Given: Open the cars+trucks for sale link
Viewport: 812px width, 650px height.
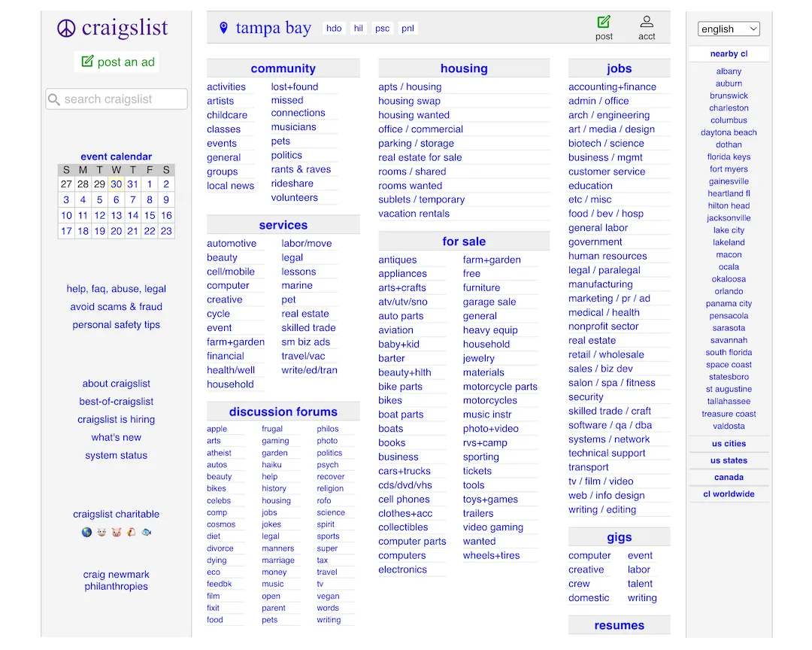Looking at the screenshot, I should coord(404,471).
